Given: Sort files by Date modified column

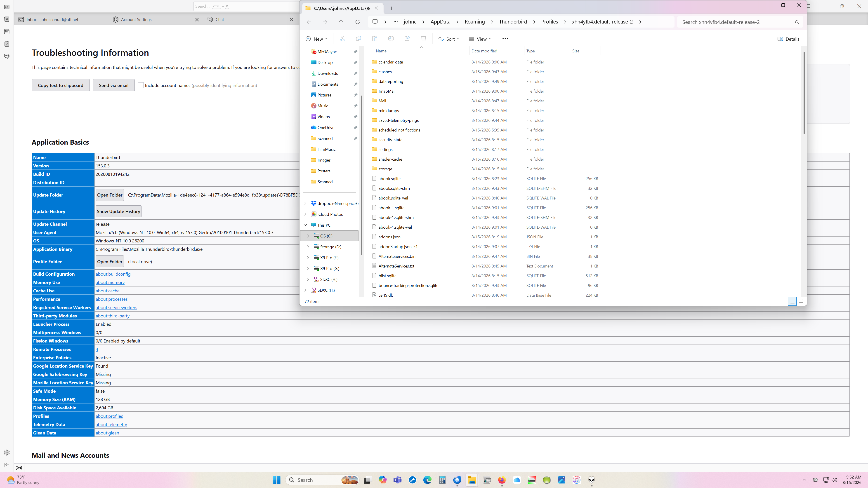Looking at the screenshot, I should coord(484,51).
